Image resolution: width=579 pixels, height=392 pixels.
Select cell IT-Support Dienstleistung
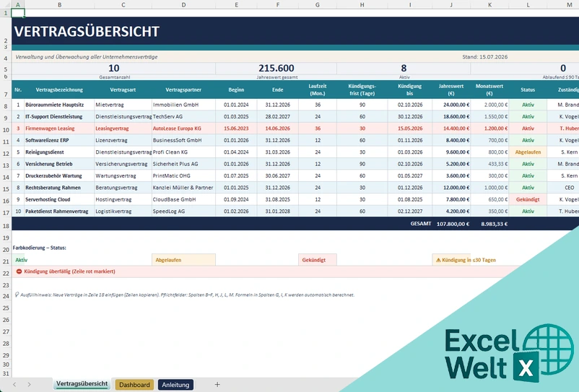coord(59,117)
